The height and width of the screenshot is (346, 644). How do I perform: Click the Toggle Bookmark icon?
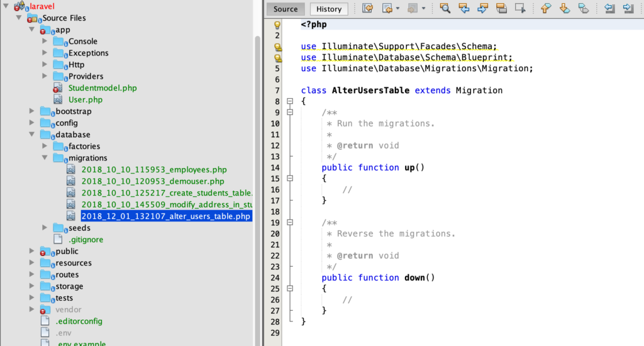[584, 9]
